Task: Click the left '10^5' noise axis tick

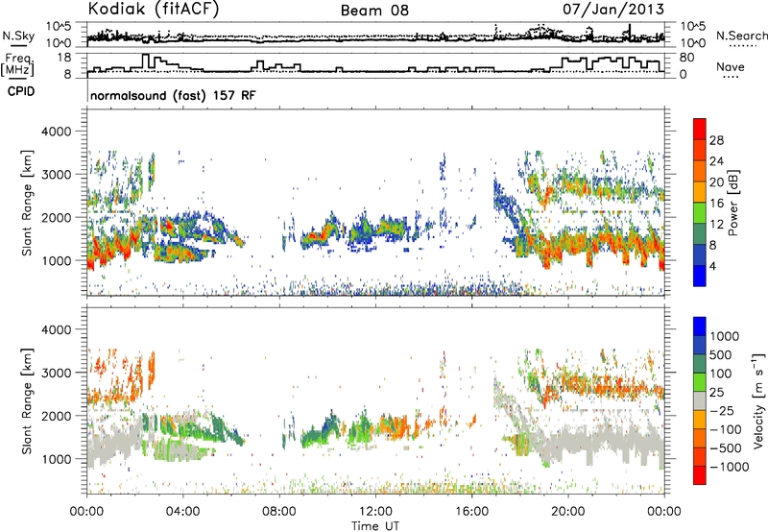Action: 59,26
